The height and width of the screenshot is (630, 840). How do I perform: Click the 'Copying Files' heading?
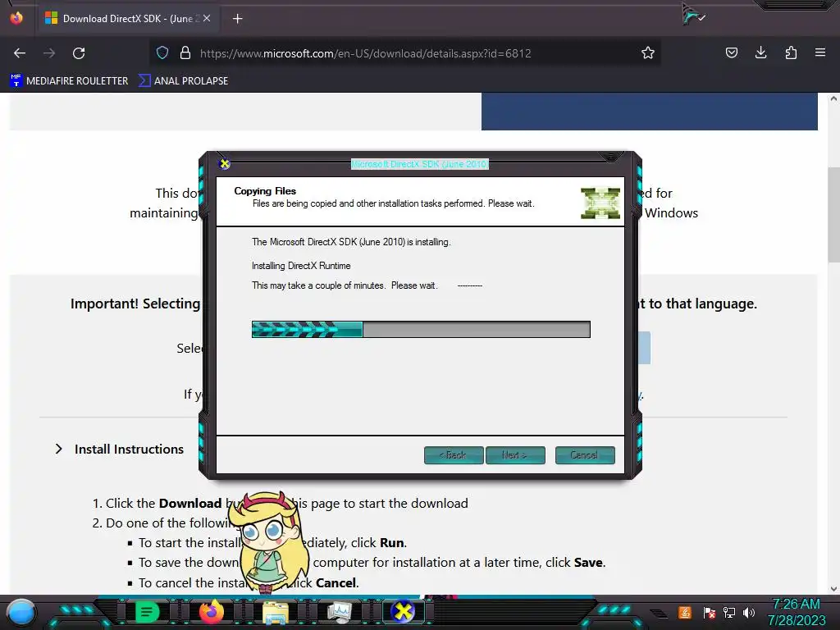[x=265, y=190]
